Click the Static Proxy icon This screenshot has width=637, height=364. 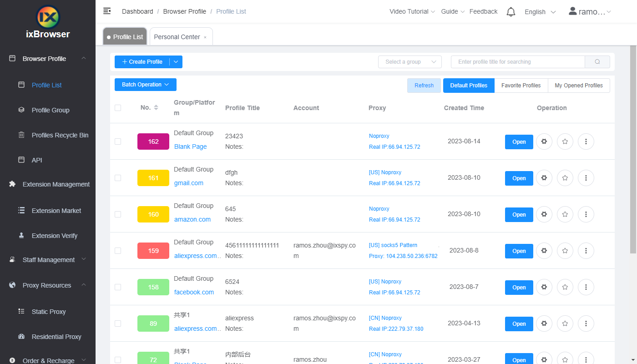pos(21,311)
